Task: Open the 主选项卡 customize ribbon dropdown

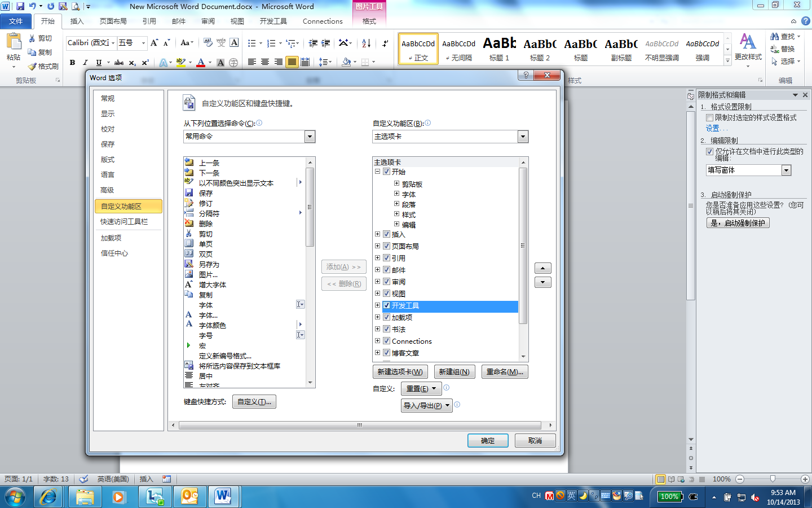Action: (523, 137)
